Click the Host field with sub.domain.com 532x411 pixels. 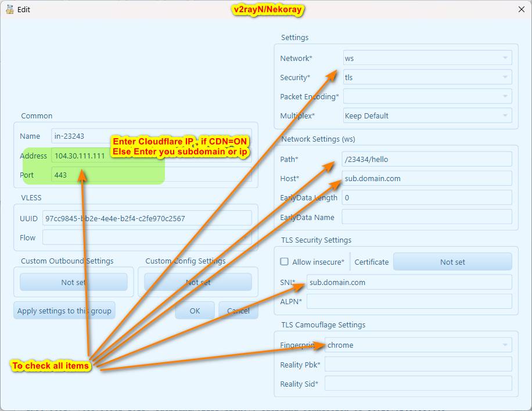coord(427,178)
